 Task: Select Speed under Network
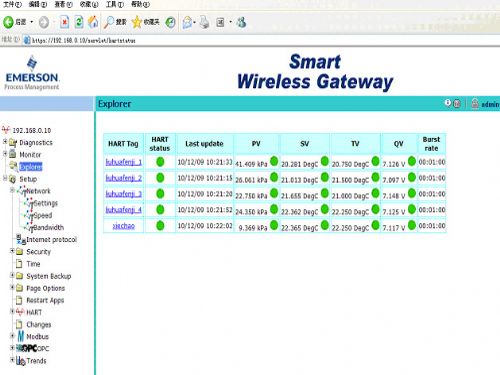(x=43, y=215)
